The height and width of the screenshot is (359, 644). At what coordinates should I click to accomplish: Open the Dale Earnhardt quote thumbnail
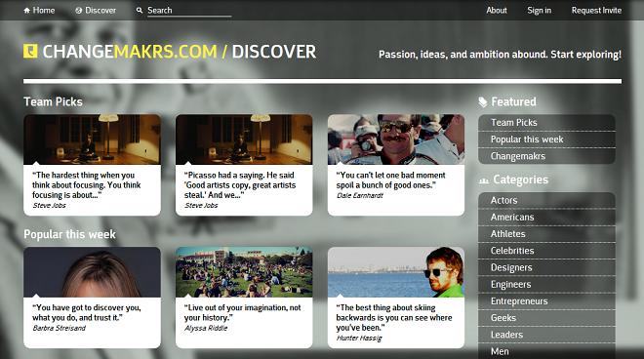coord(396,140)
